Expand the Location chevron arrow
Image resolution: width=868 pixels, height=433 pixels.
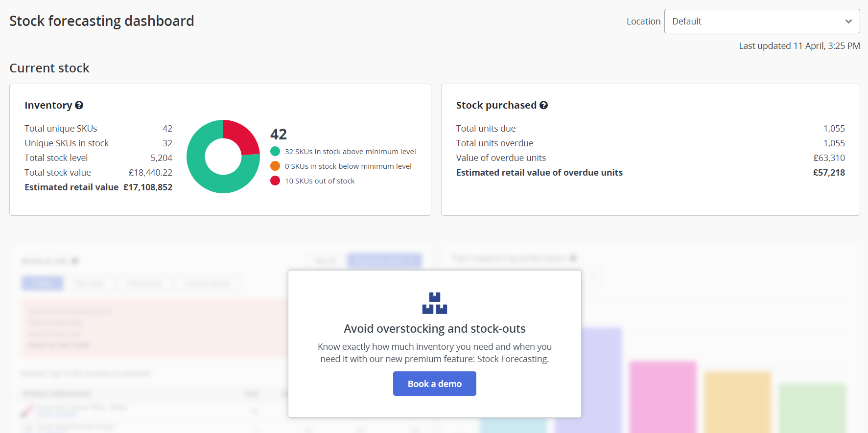pyautogui.click(x=848, y=22)
